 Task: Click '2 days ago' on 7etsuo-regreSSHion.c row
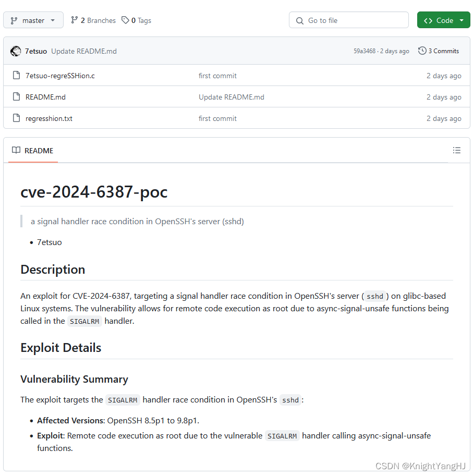tap(444, 76)
